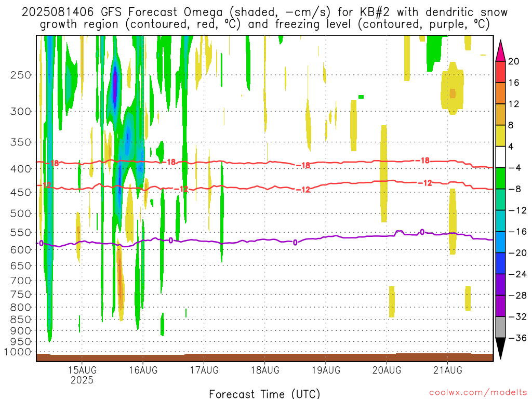
Task: Click the coolwx.com/modelts link text
Action: 478,393
